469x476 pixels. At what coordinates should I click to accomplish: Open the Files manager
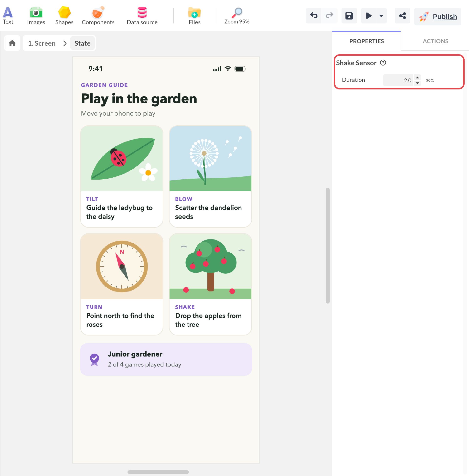(195, 16)
